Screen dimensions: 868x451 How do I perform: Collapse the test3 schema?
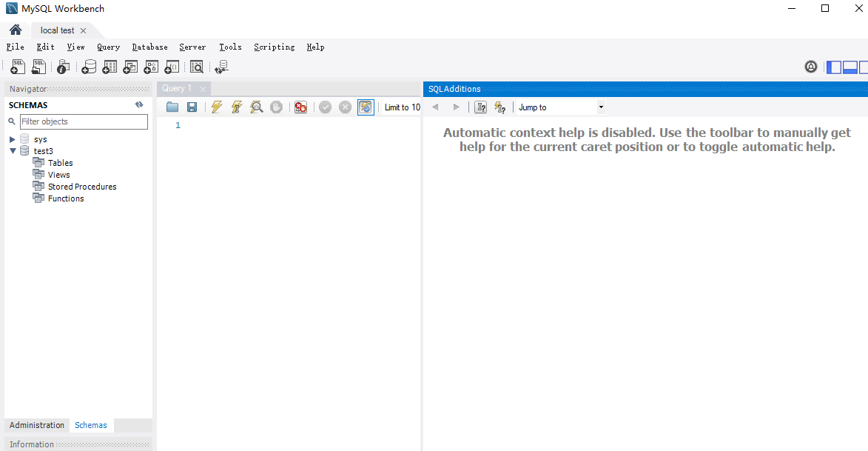click(13, 150)
